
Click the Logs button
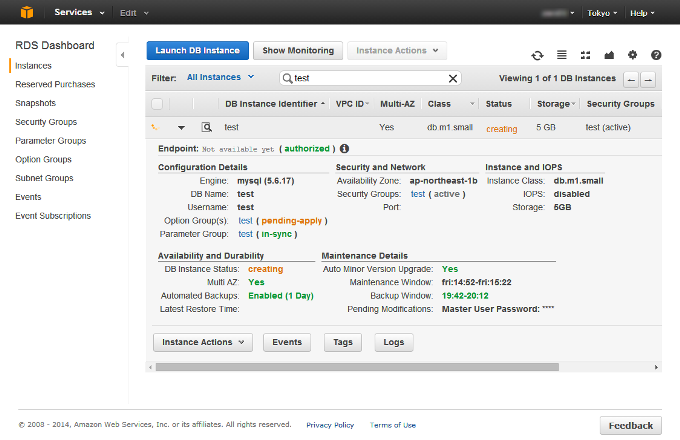394,342
